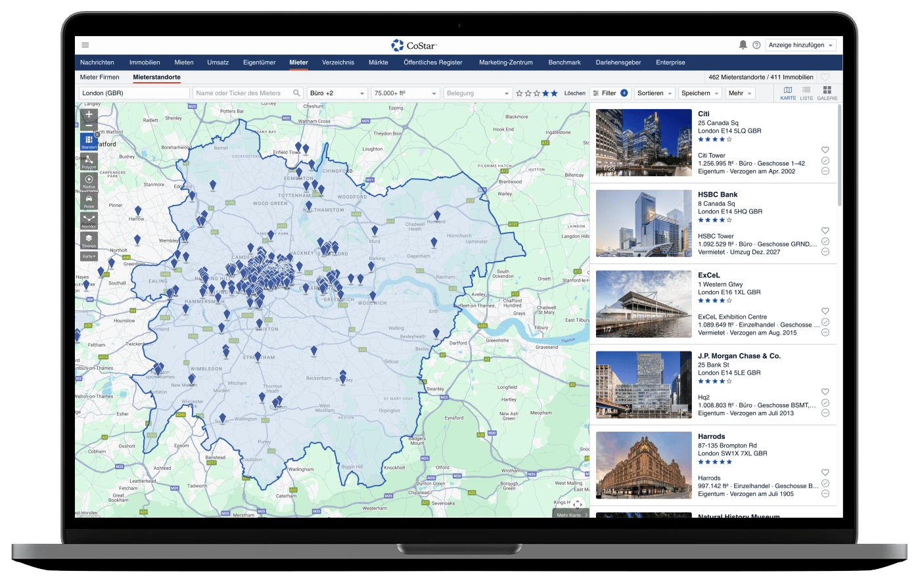This screenshot has width=920, height=588.
Task: Click the Löschen link to clear filters
Action: (574, 93)
